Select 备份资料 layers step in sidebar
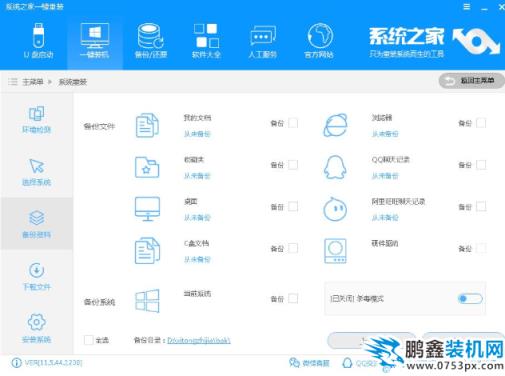Screen dimensions: 505x376 point(36,224)
